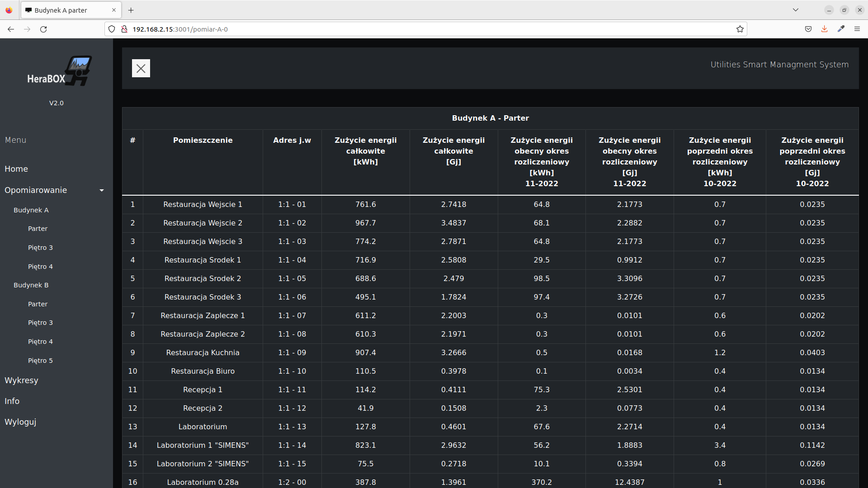Click the 3.3096 Gj value

(x=629, y=278)
